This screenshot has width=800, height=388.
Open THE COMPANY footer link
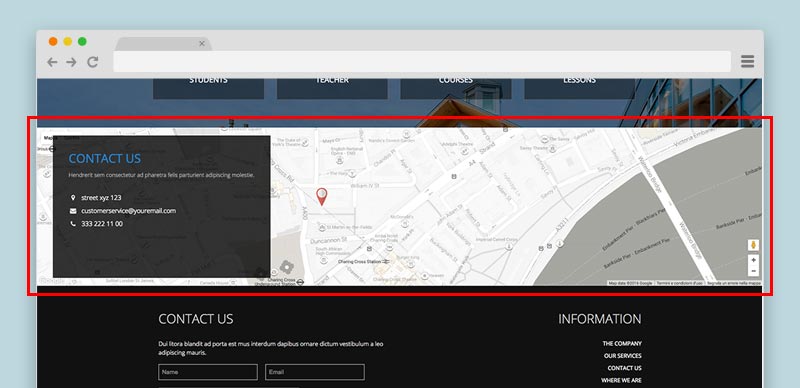click(x=622, y=344)
